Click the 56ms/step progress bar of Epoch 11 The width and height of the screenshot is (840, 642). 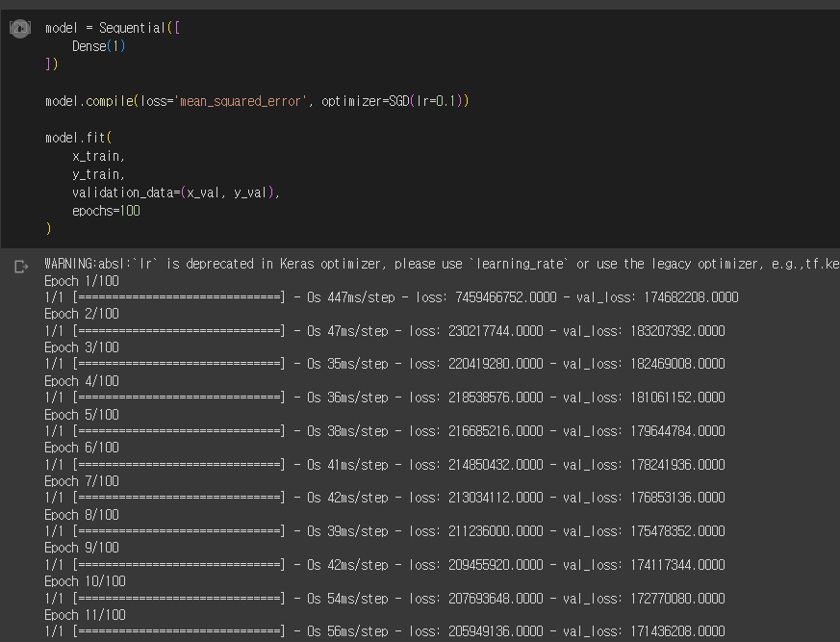click(x=179, y=631)
